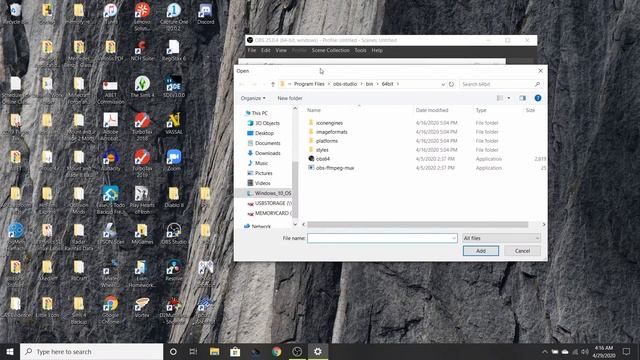
Task: Expand the address bar previous locations dropdown
Action: [443, 84]
